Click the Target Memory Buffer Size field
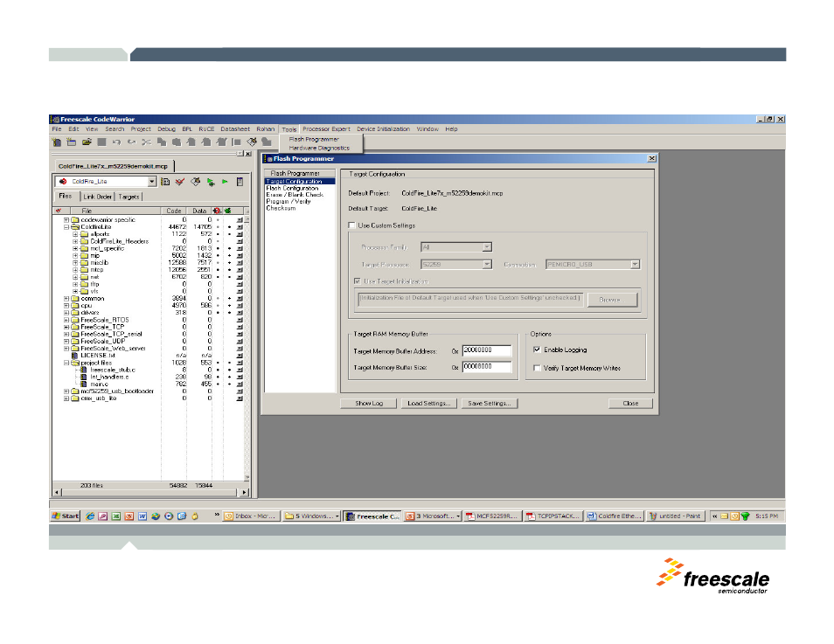Image resolution: width=834 pixels, height=644 pixels. click(487, 367)
